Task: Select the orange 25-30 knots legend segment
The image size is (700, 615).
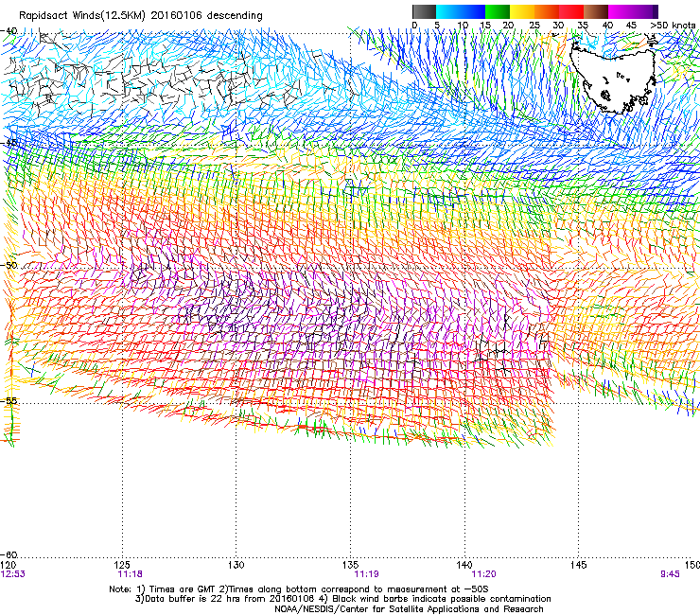Action: (547, 11)
